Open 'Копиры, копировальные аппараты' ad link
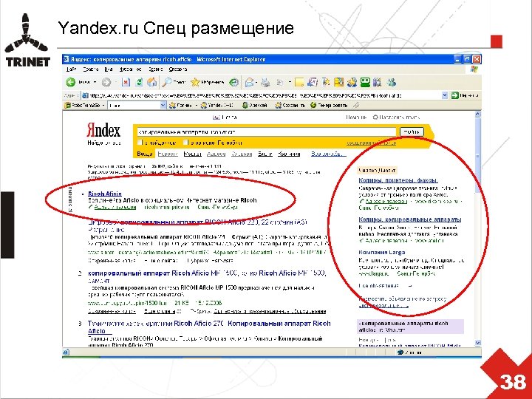532x399 pixels. (410, 219)
